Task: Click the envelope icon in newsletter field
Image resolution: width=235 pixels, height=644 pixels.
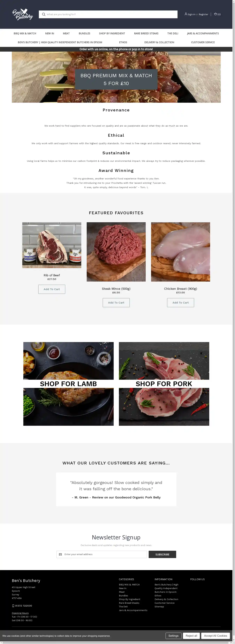Action: coord(60,555)
